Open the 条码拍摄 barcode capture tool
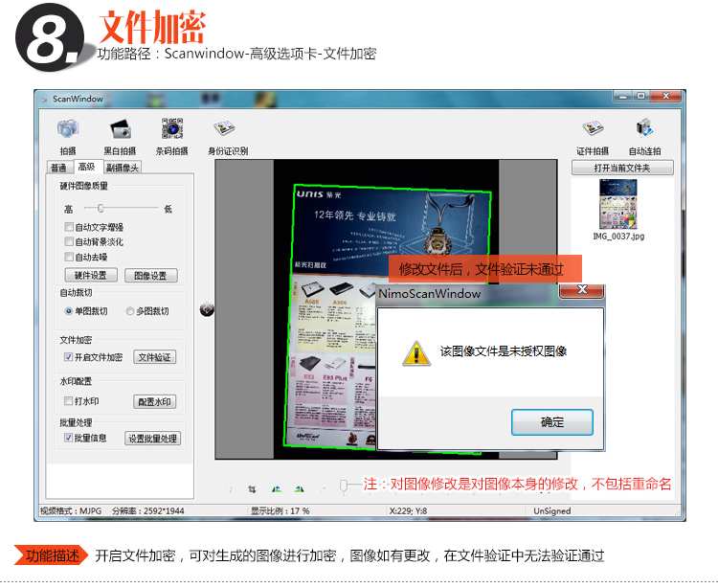 pos(171,129)
